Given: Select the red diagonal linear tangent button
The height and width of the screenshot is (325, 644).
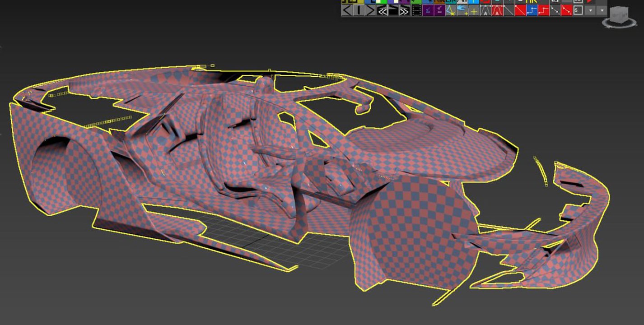Looking at the screenshot, I should (520, 11).
